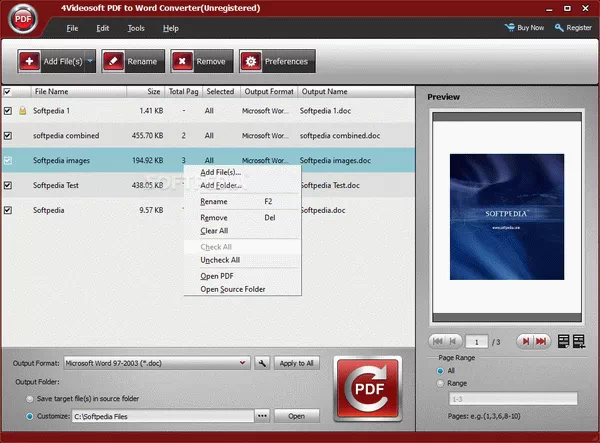Click the Total Pag column header
This screenshot has height=443, width=600.
pyautogui.click(x=184, y=92)
